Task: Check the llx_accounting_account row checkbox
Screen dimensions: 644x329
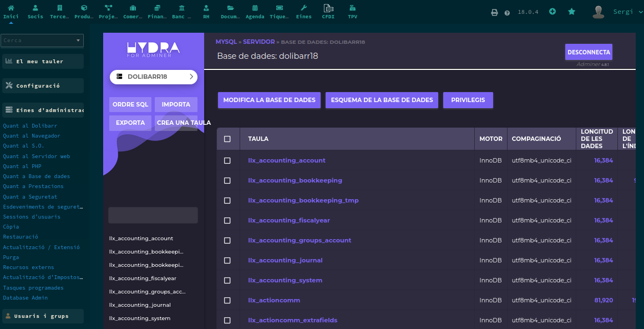Action: pos(227,160)
